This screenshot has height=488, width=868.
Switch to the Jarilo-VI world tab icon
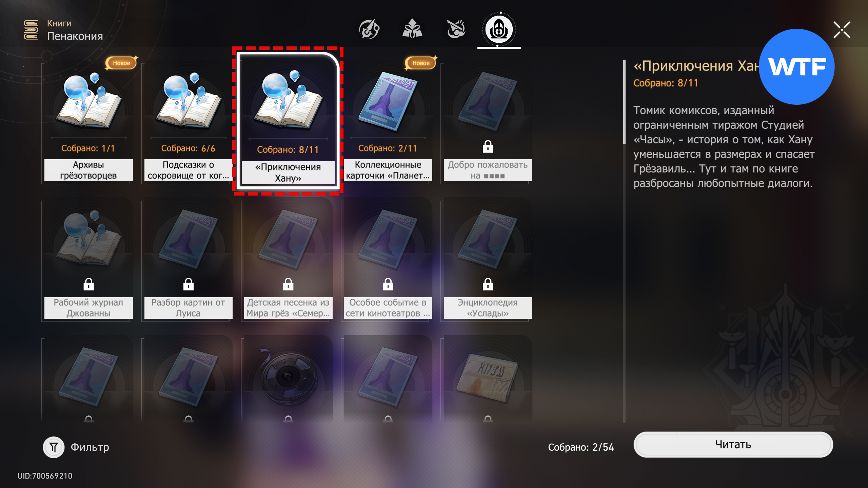(412, 29)
